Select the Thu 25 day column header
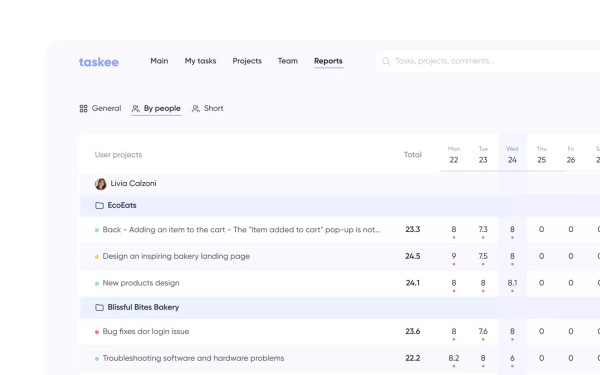 541,155
